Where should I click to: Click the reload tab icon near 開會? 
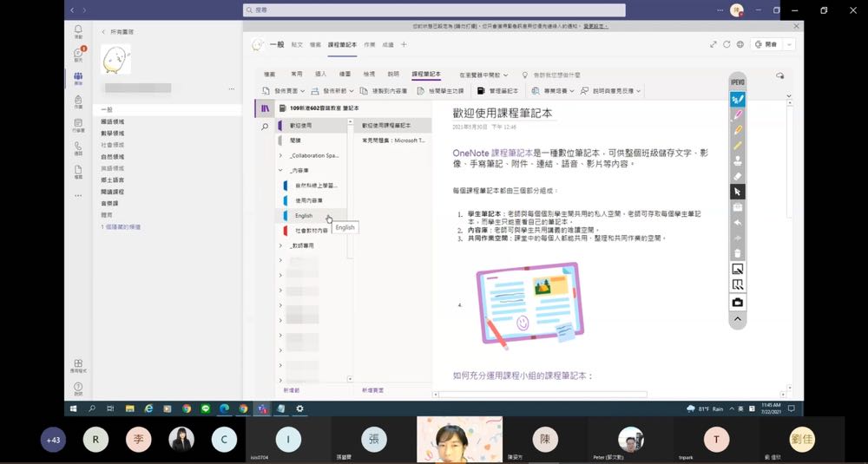pos(727,44)
